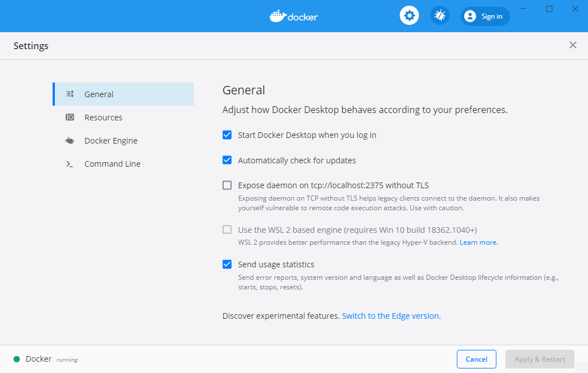Follow the Learn more link for WSL 2
Viewport: 588px width, 373px height.
[478, 242]
